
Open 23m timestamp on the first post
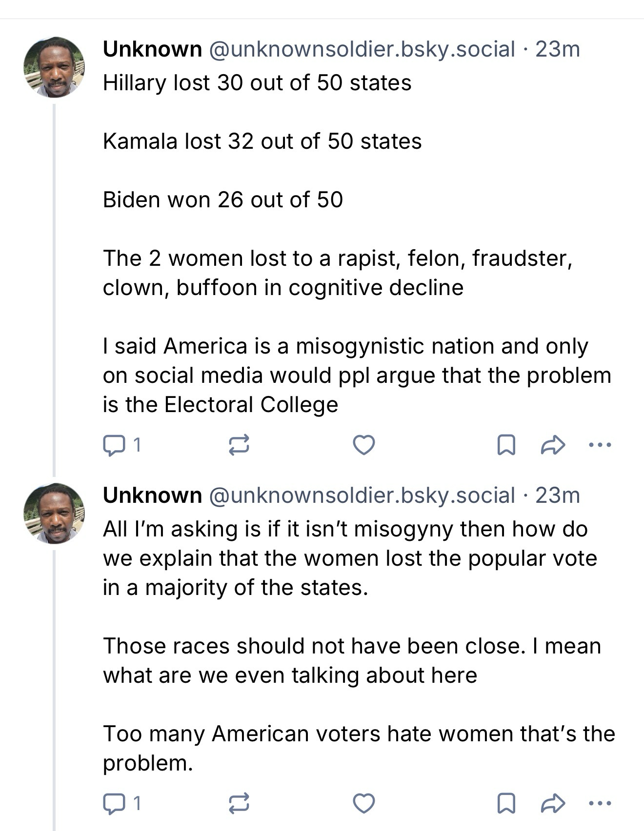557,49
